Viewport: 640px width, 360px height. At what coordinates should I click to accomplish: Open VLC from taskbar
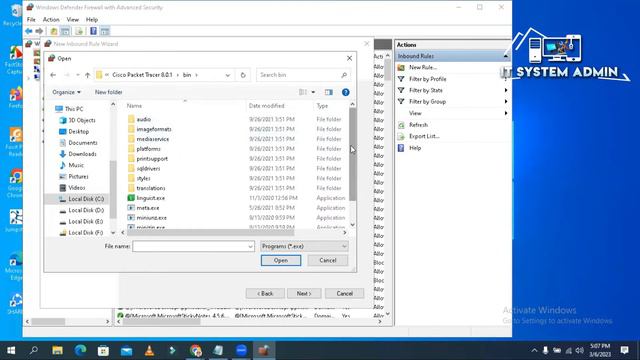click(x=149, y=350)
